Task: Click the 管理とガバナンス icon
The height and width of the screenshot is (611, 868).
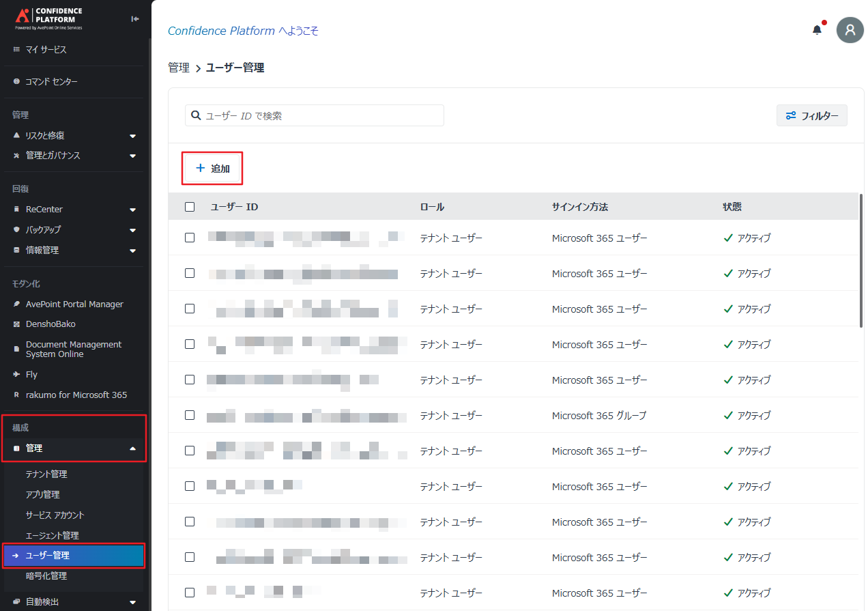Action: tap(16, 156)
